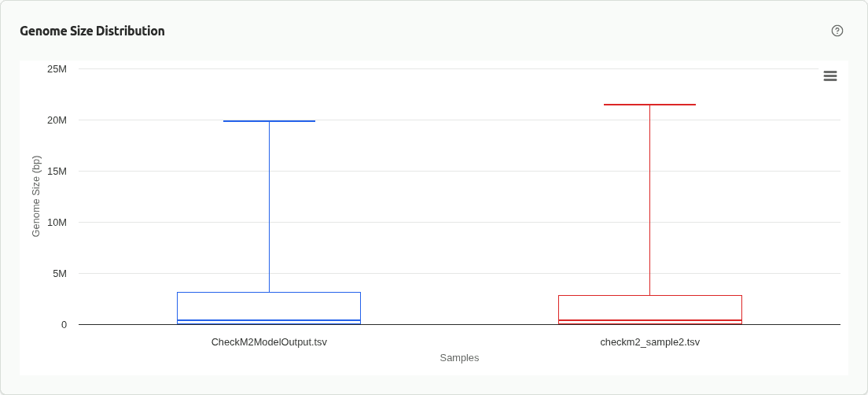Click the blue CheckM2ModelOutput.tsv box
This screenshot has height=395, width=868.
click(x=269, y=306)
